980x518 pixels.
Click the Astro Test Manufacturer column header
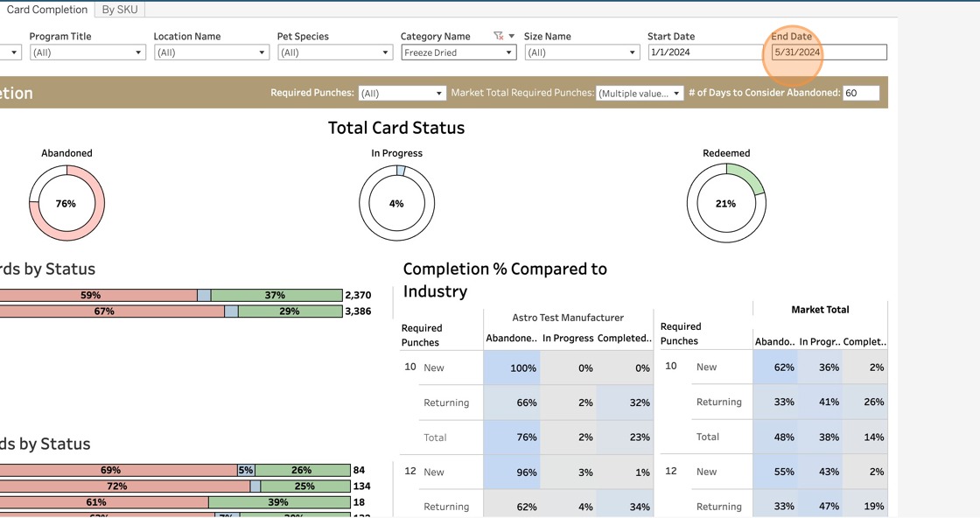(x=568, y=318)
